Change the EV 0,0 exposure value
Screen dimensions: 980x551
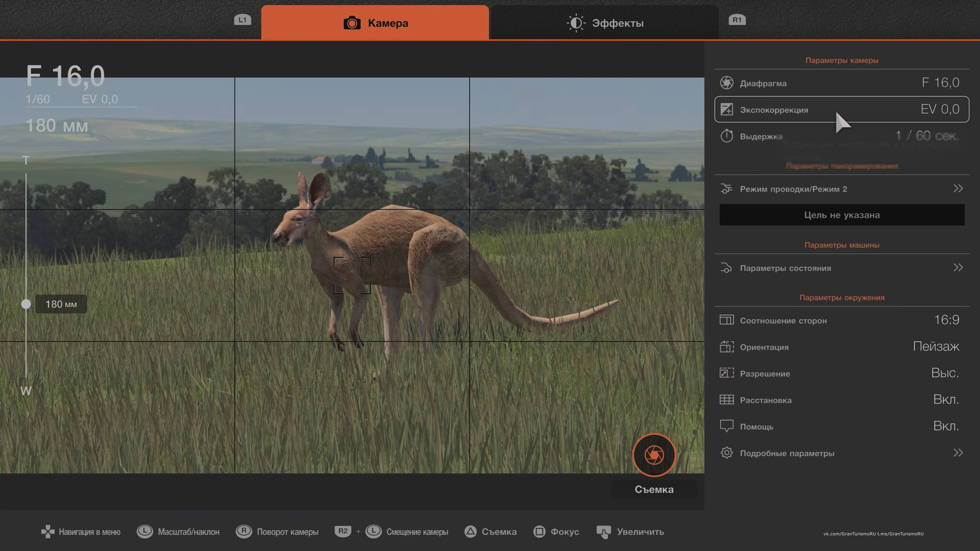point(940,109)
